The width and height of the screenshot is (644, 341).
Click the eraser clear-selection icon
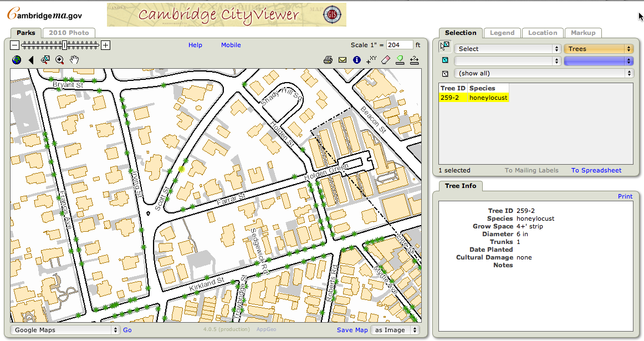click(x=386, y=60)
